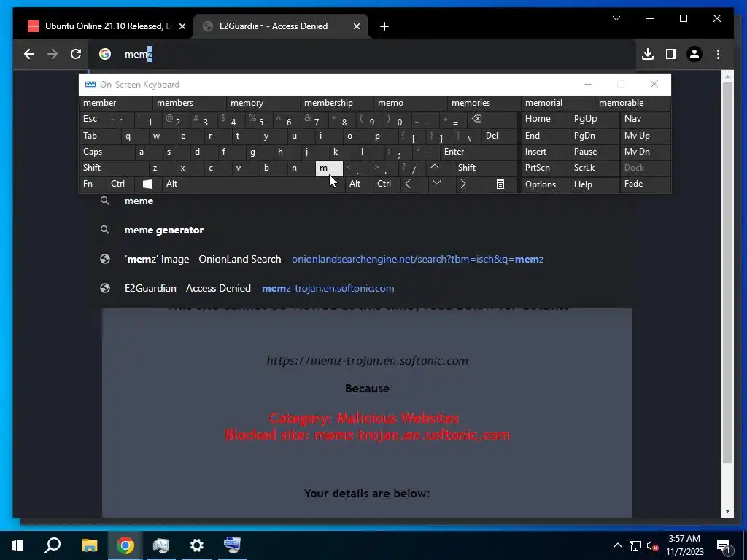
Task: Click the down arrow key on keyboard
Action: pos(436,184)
